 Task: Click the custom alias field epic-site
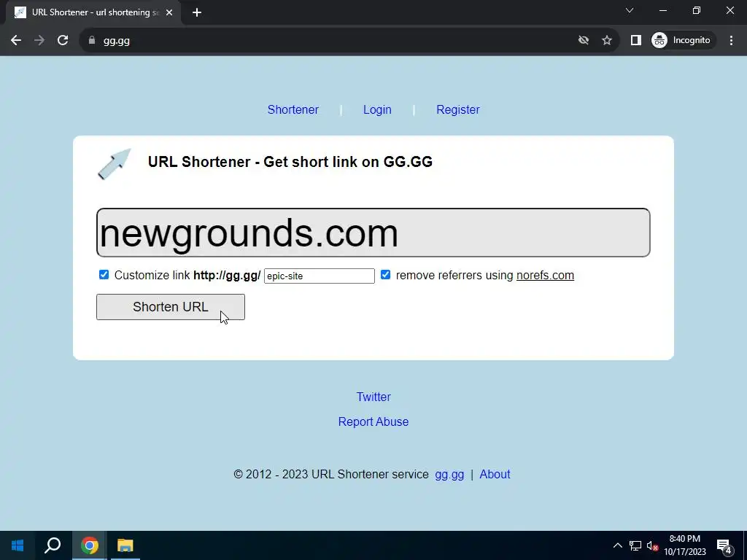point(320,276)
